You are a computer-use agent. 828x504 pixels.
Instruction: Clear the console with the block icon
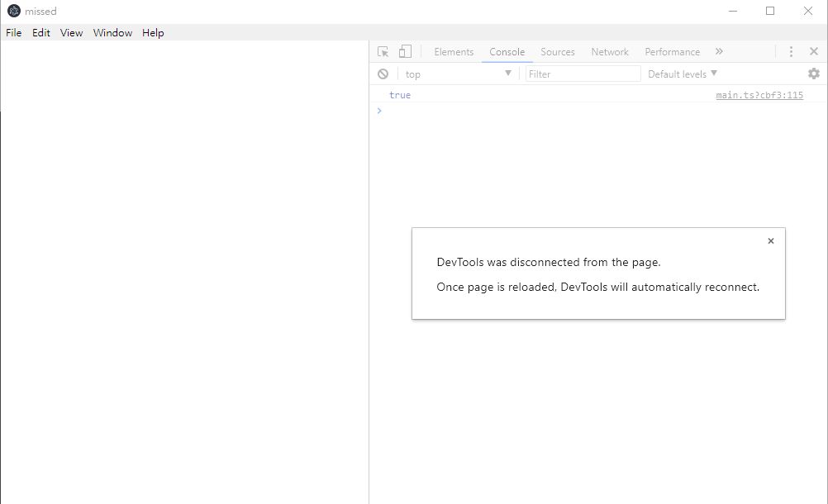pyautogui.click(x=383, y=74)
